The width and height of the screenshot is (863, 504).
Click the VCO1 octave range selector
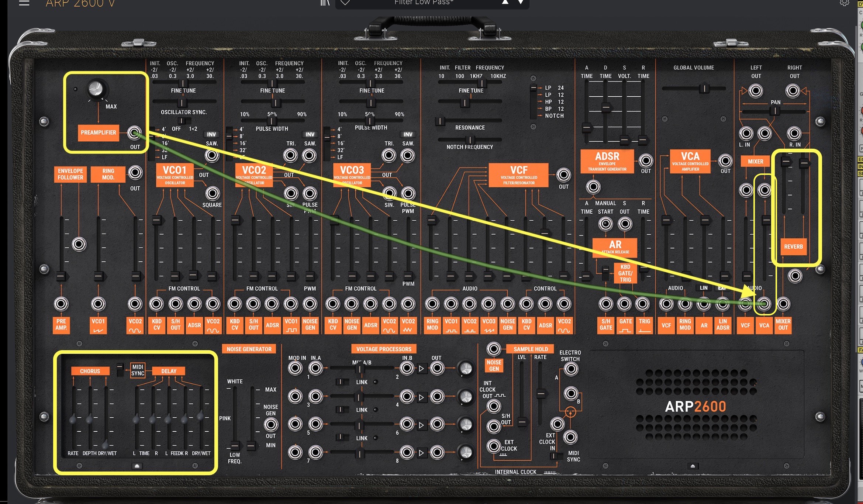pos(151,143)
